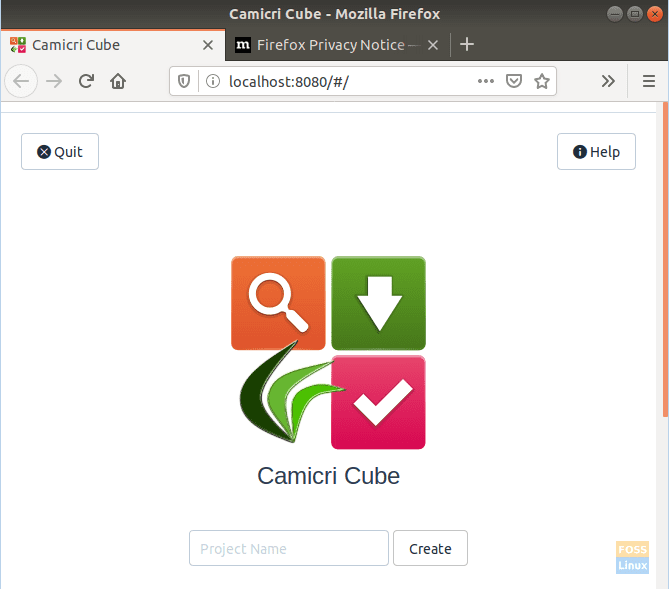Bookmark this page with the star icon

coord(541,82)
